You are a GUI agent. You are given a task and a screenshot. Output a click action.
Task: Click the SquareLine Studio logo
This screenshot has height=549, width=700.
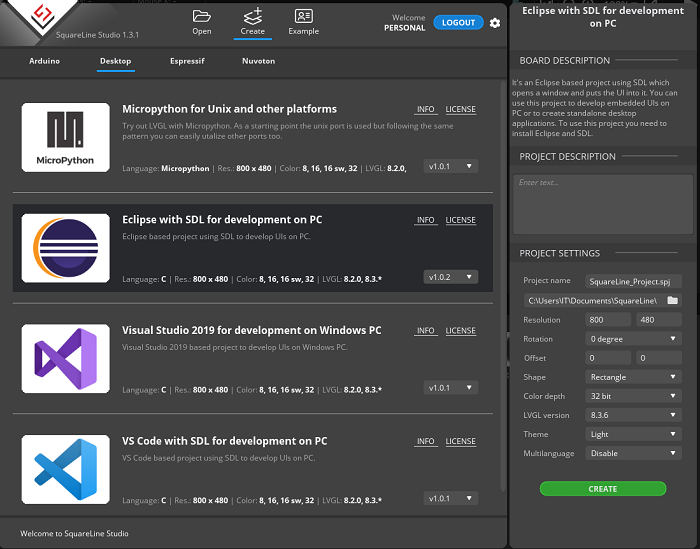pyautogui.click(x=43, y=15)
